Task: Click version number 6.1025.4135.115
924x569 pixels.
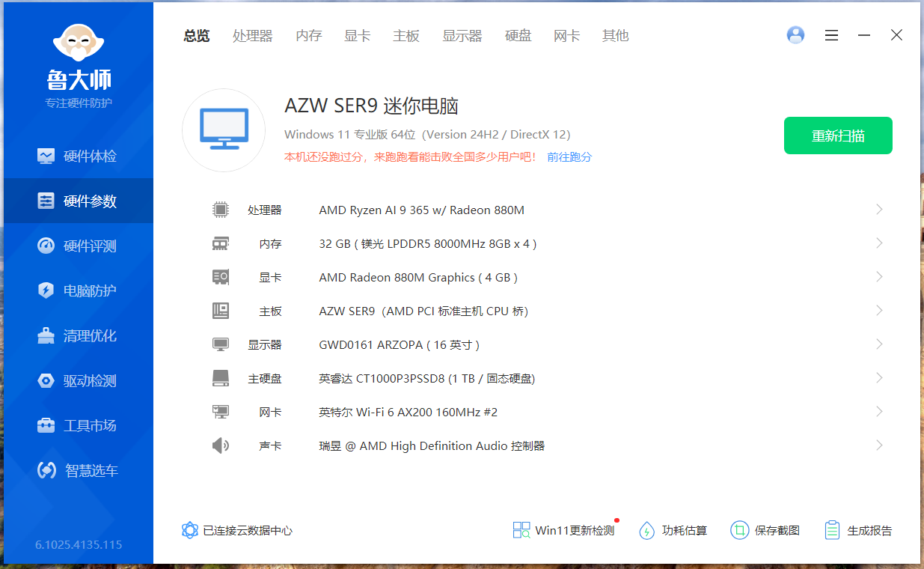Action: point(79,544)
